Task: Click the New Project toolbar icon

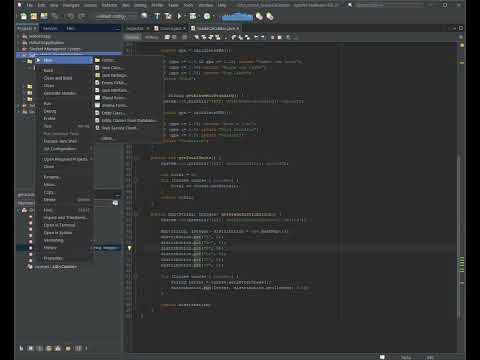Action: click(34, 16)
